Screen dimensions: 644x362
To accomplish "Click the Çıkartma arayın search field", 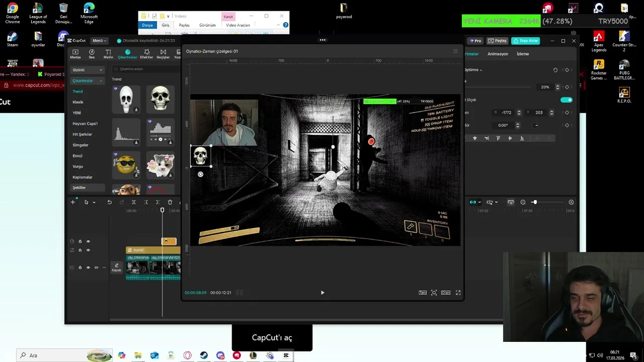I will click(x=145, y=69).
